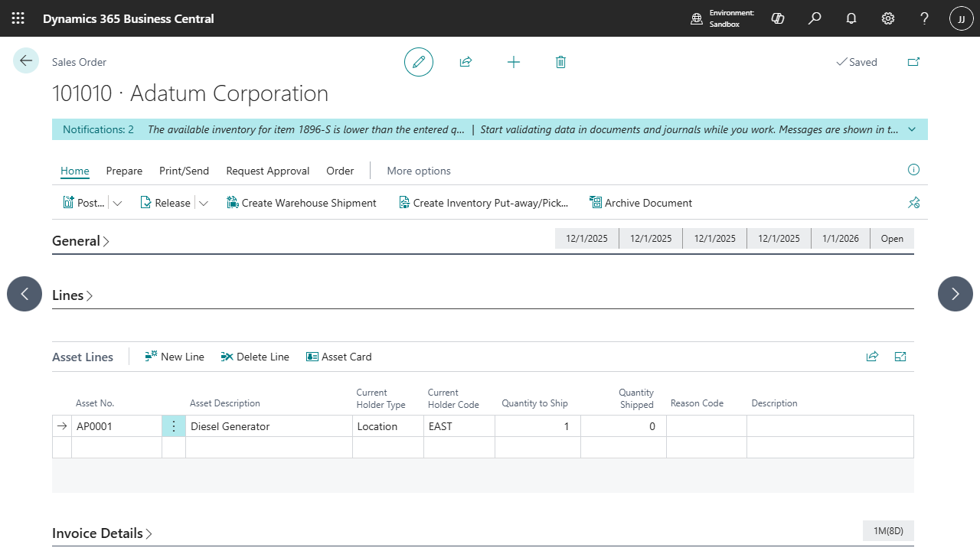The width and height of the screenshot is (980, 551).
Task: Expand the Invoice Details section
Action: coord(102,533)
